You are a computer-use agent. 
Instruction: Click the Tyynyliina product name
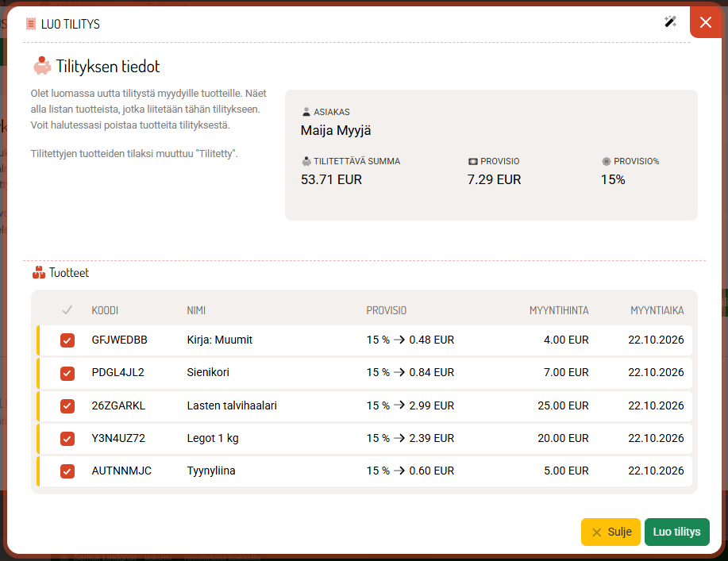coord(211,471)
